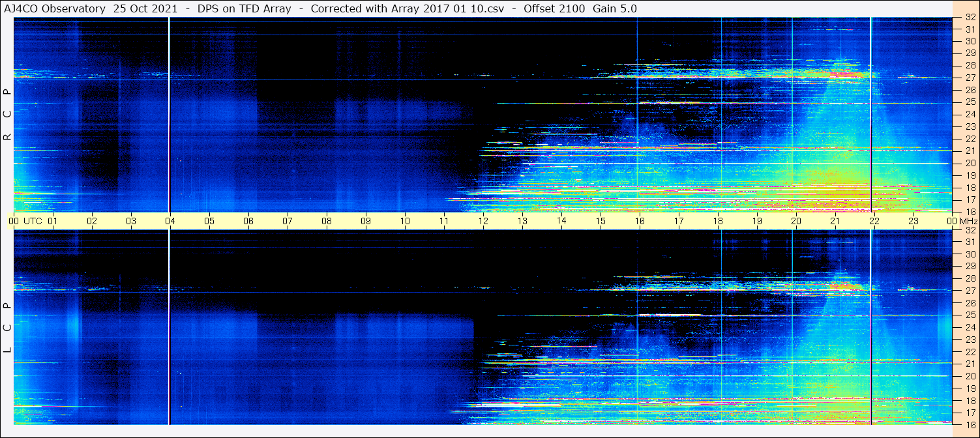Select the 12 hour label on time axis

pyautogui.click(x=483, y=221)
